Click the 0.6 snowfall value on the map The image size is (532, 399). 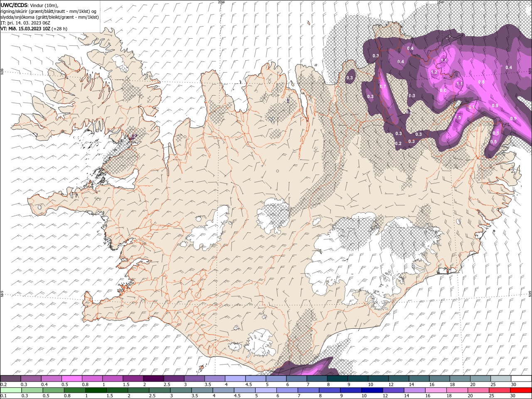click(443, 91)
